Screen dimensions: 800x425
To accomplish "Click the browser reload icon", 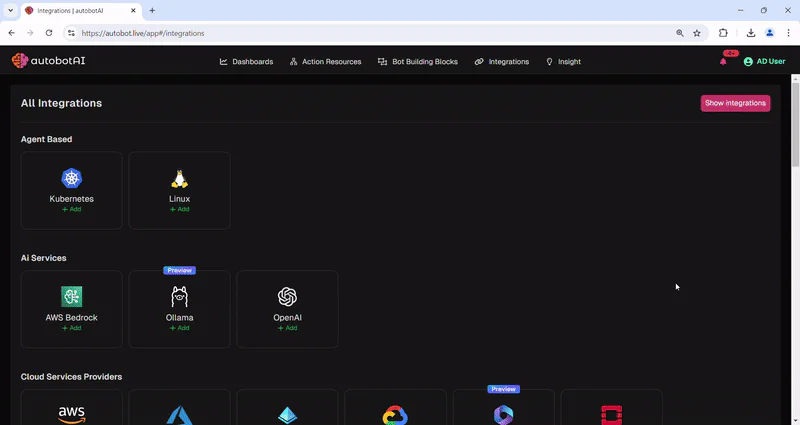I will click(x=49, y=33).
